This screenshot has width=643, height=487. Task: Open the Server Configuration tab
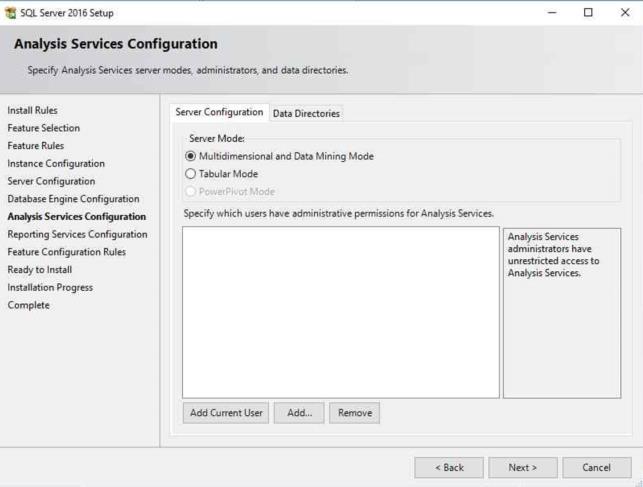tap(219, 112)
